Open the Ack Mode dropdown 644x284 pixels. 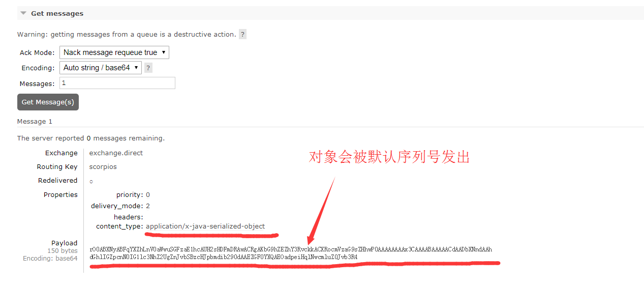pos(114,52)
